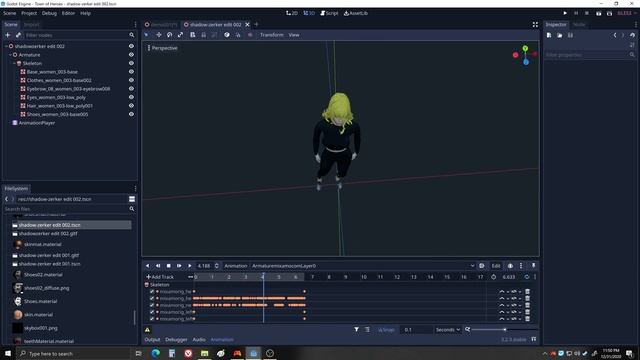The image size is (640, 360).
Task: Click the filter tracks funnel icon
Action: point(356,329)
